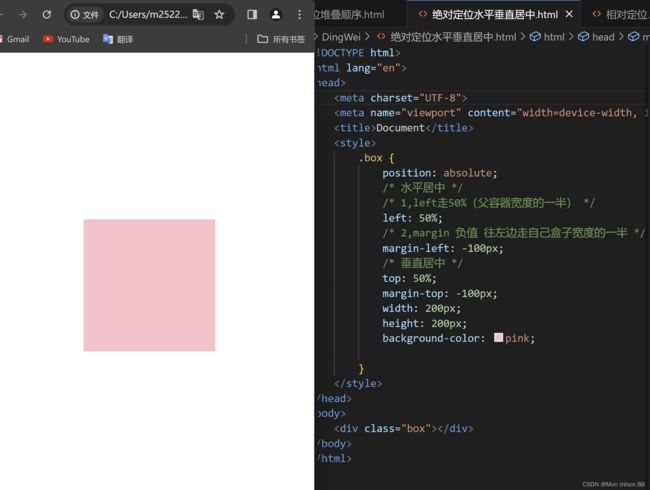
Task: Click the '/* 水平居中 */' comment
Action: coord(422,188)
